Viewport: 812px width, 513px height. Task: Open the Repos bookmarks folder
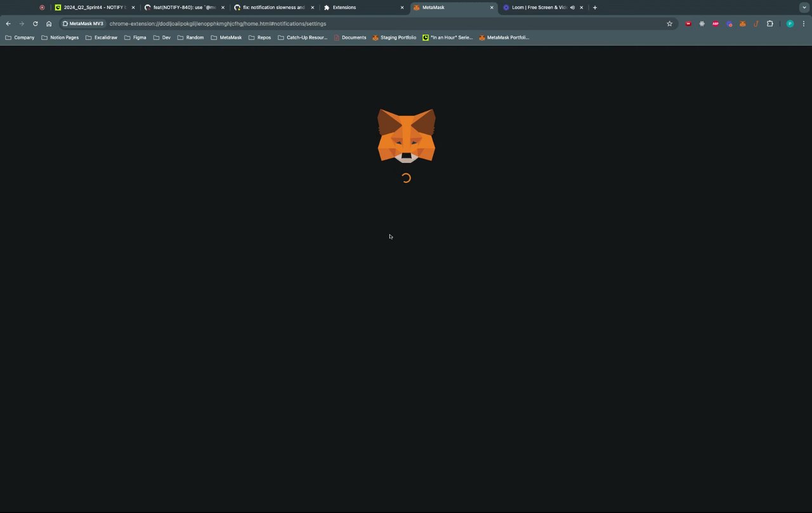point(259,37)
